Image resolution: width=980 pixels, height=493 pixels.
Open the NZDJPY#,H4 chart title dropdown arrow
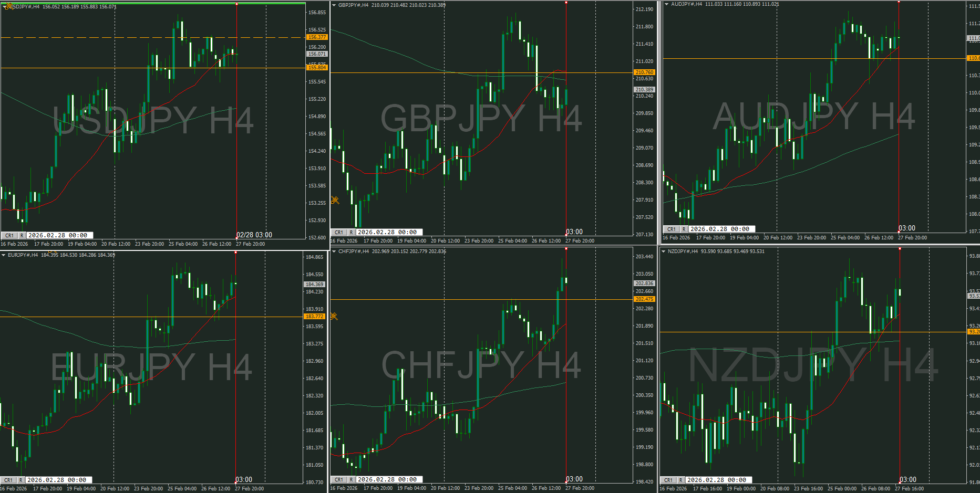(663, 251)
